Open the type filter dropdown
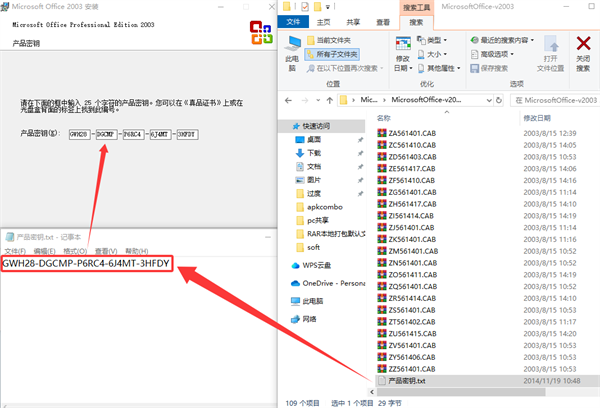 432,40
